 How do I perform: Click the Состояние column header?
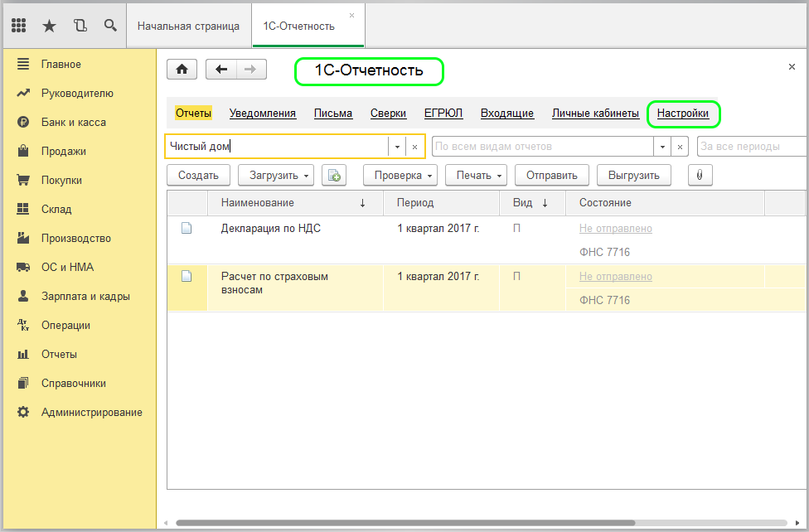(665, 203)
